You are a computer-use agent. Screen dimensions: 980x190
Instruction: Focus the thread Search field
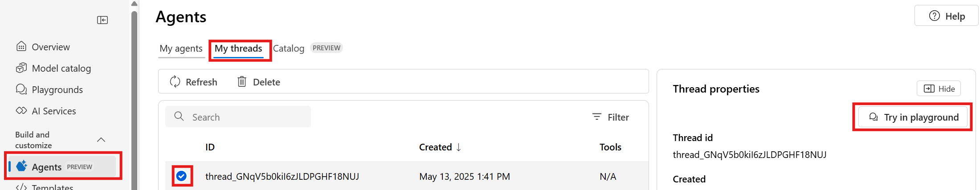[x=238, y=117]
